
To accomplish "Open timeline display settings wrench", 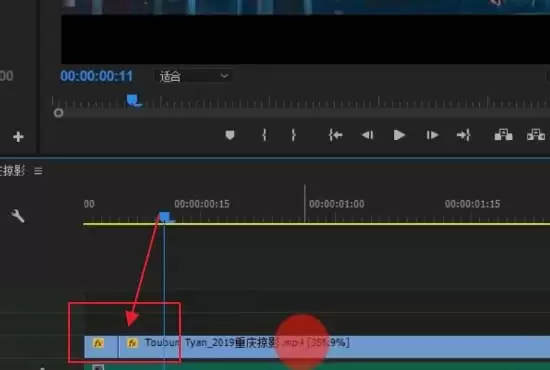I will pyautogui.click(x=18, y=216).
